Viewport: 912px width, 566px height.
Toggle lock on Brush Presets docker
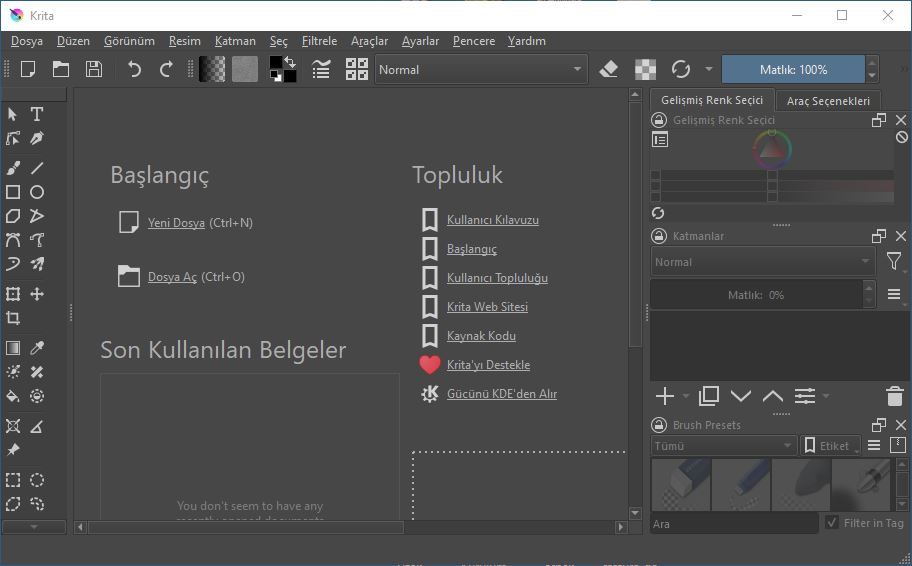(x=658, y=425)
